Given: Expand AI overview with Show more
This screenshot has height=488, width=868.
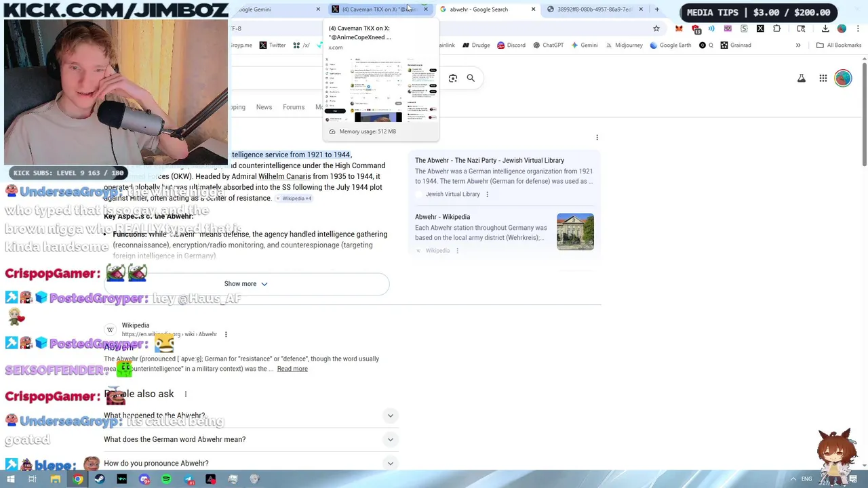Looking at the screenshot, I should click(246, 284).
